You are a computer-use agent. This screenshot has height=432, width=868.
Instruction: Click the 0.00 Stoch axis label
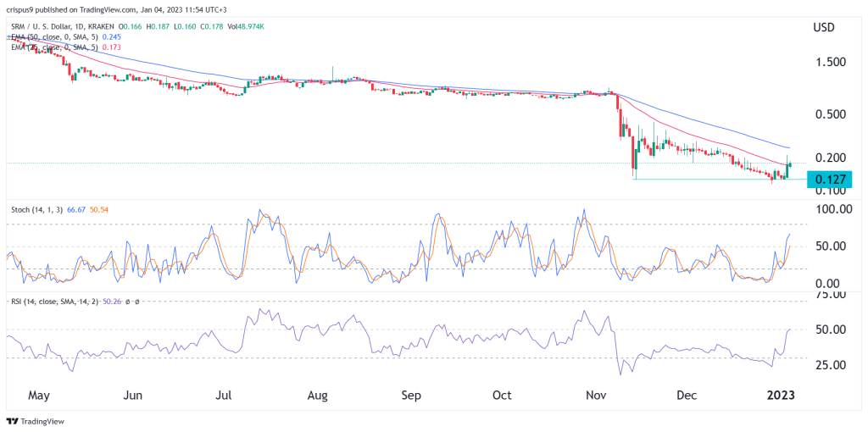tap(828, 283)
